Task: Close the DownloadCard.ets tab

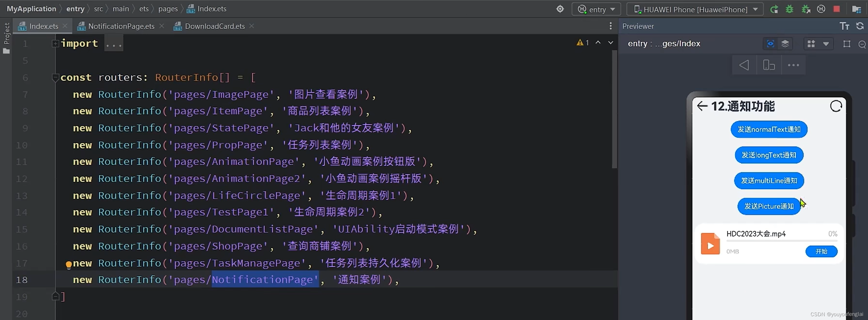Action: point(252,26)
